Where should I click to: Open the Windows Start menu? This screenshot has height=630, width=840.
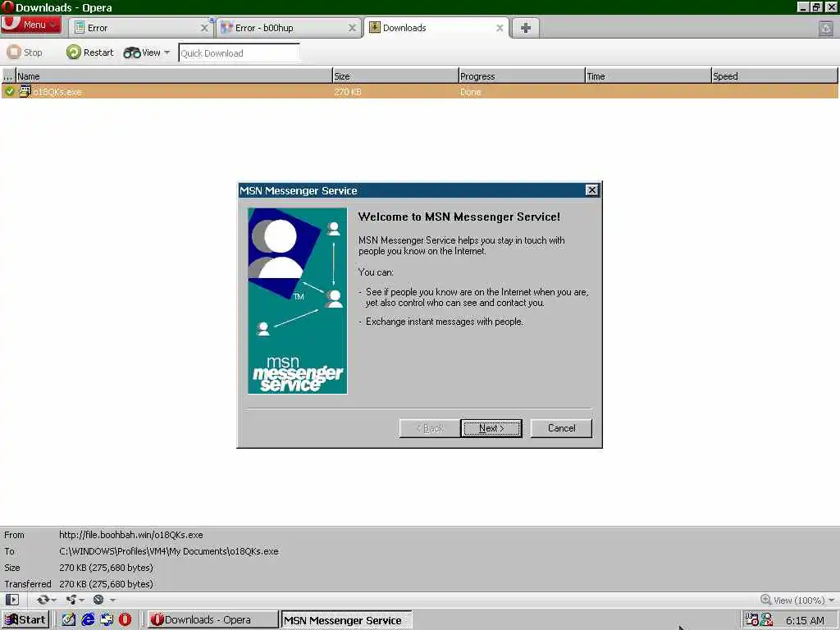pos(25,620)
